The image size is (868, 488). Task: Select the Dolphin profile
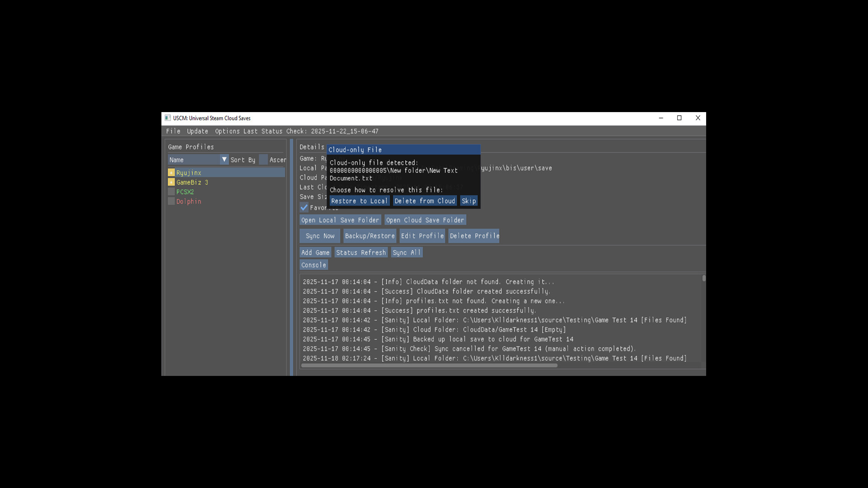point(189,201)
